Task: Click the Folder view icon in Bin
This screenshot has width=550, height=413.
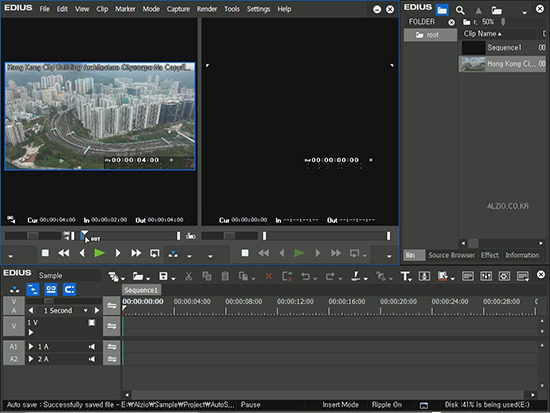Action: tap(442, 10)
